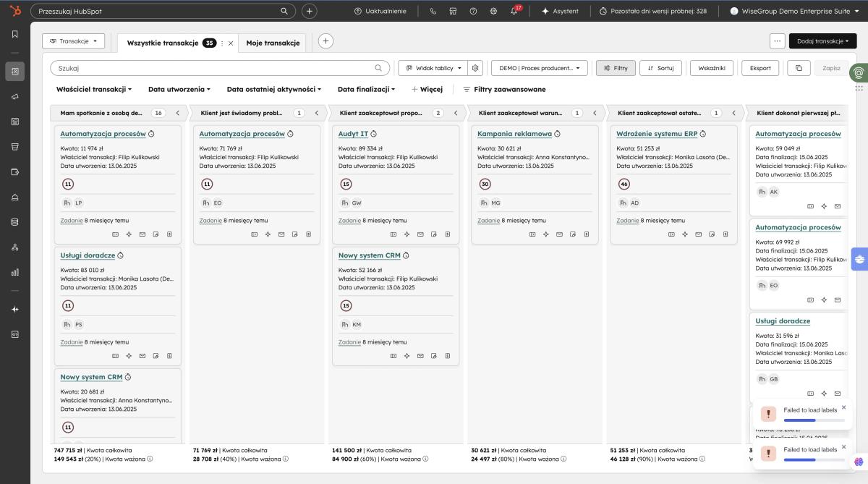Open the calling phone icon in top bar
The image size is (868, 484).
433,11
